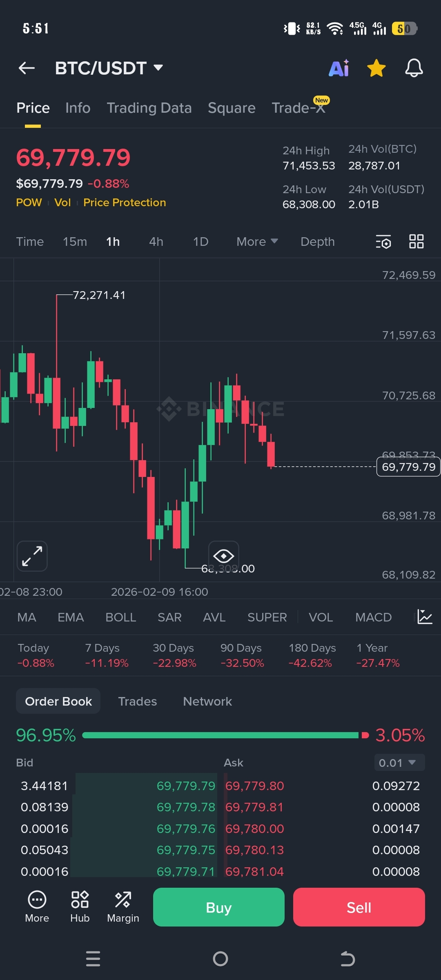Enable the SUPER indicator
This screenshot has height=980, width=441.
coord(267,617)
